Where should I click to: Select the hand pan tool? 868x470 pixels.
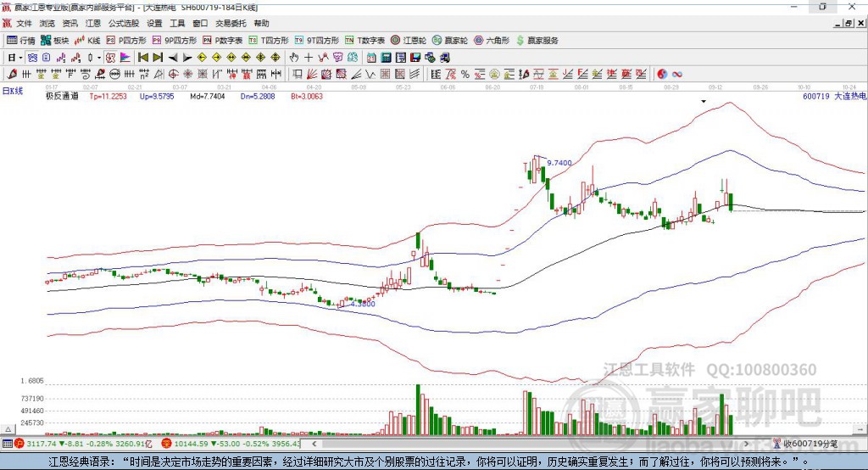click(x=294, y=58)
